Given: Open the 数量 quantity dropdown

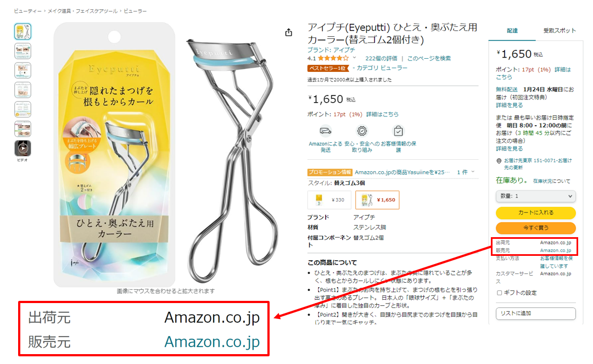Looking at the screenshot, I should click(535, 196).
